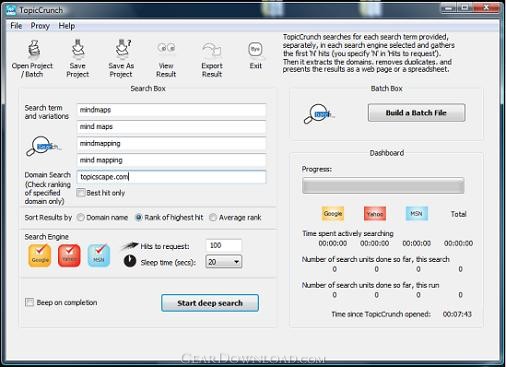Click the 'mind mapping' search term field
The width and height of the screenshot is (506, 367).
click(x=171, y=160)
